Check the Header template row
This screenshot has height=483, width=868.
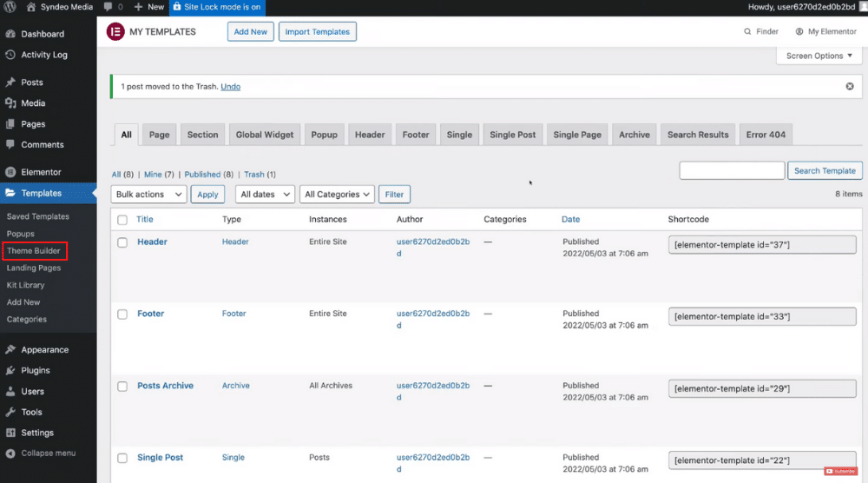122,242
